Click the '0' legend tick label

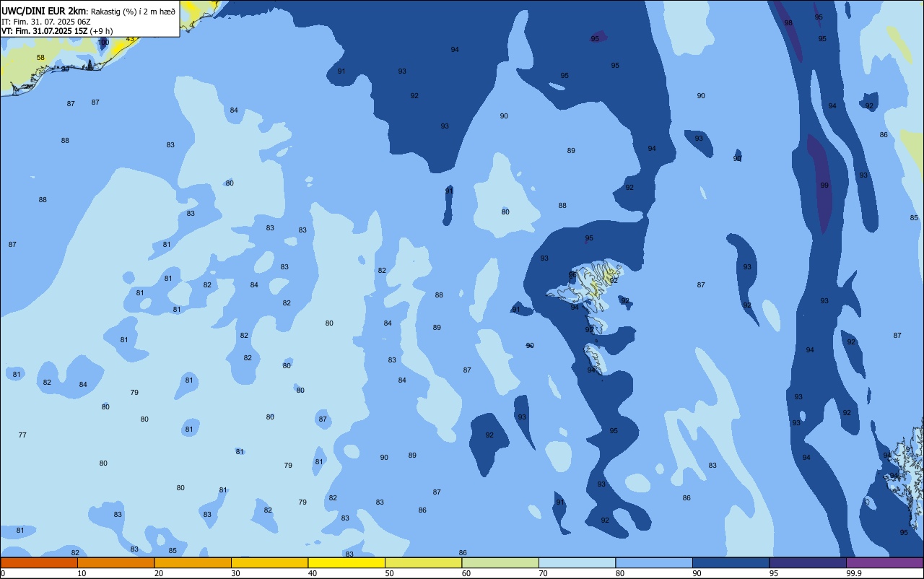(3, 573)
